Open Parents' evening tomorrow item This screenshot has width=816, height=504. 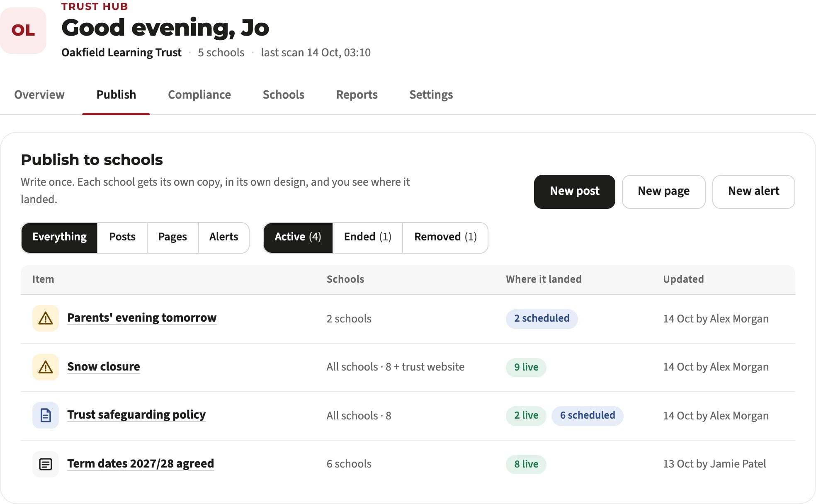(x=142, y=318)
